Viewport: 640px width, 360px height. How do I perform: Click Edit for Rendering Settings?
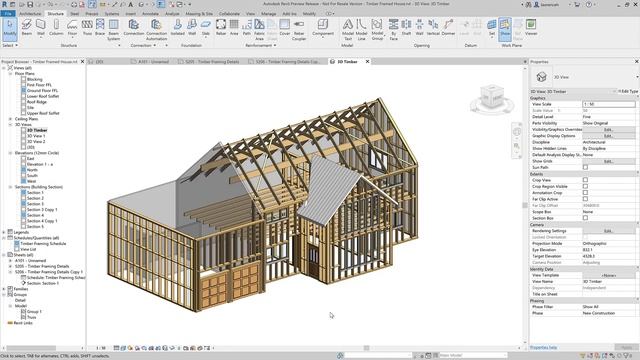pos(608,231)
